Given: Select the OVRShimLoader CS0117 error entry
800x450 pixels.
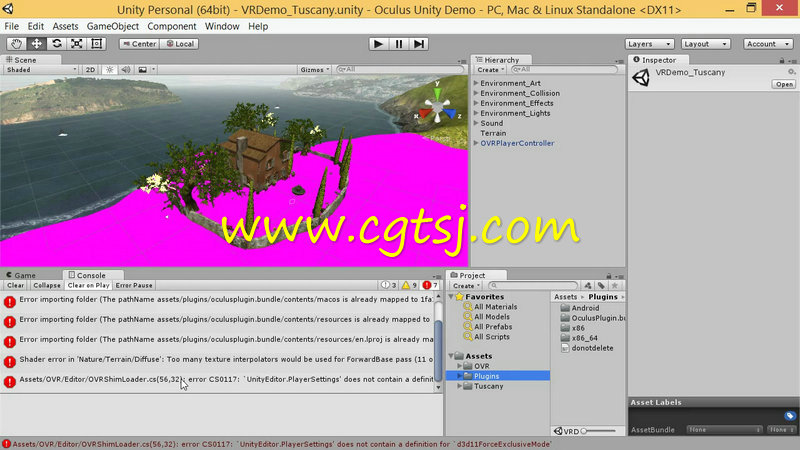Looking at the screenshot, I should point(218,380).
